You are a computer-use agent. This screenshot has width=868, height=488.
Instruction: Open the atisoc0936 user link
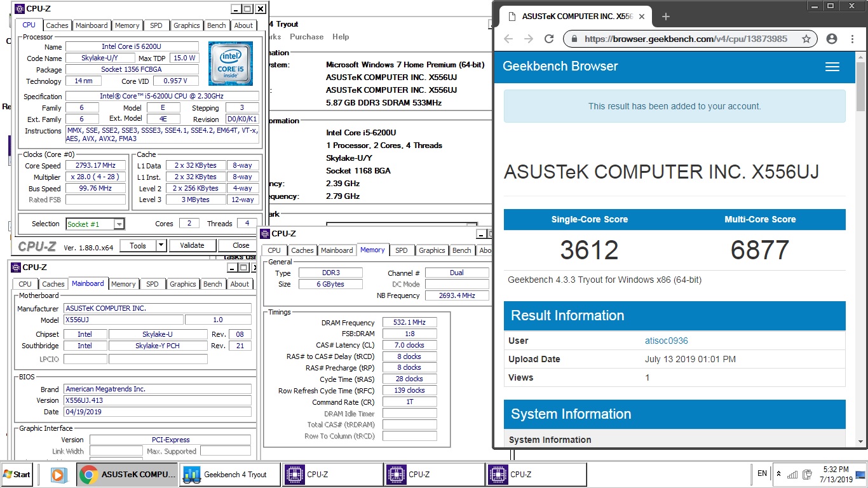(x=666, y=341)
